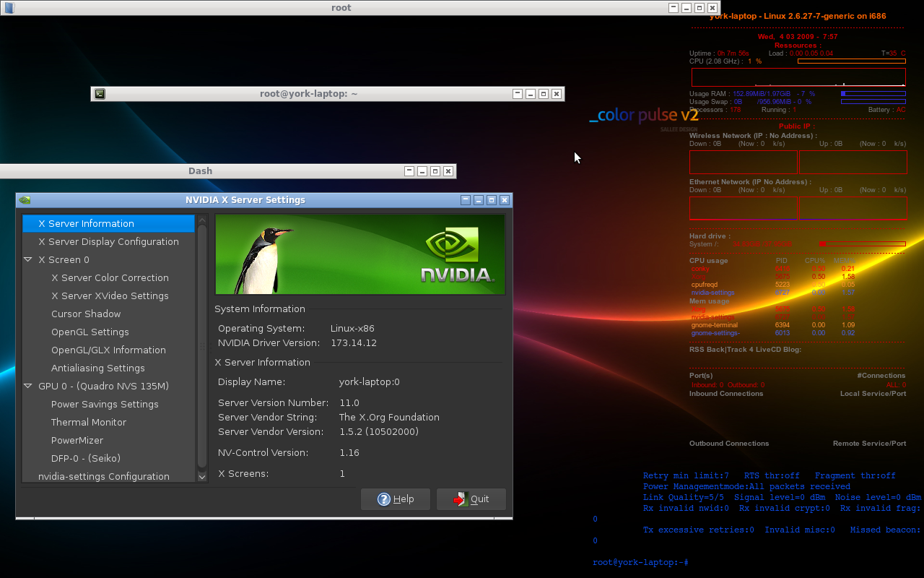Maximize the root@york-laptop terminal window
Viewport: 924px width, 578px height.
(544, 94)
